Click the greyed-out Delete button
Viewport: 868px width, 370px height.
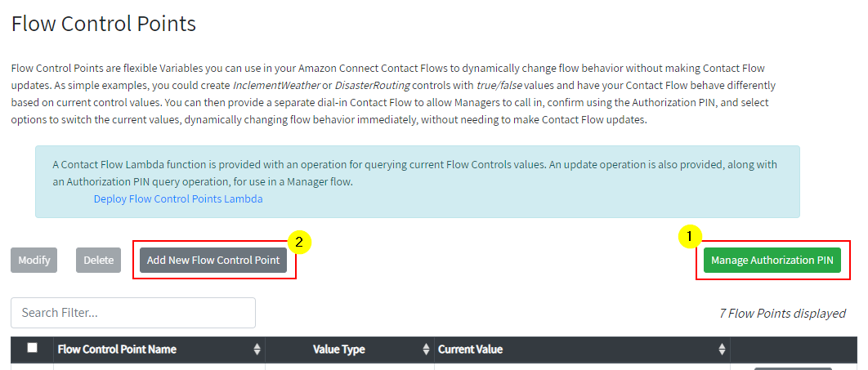[x=99, y=260]
